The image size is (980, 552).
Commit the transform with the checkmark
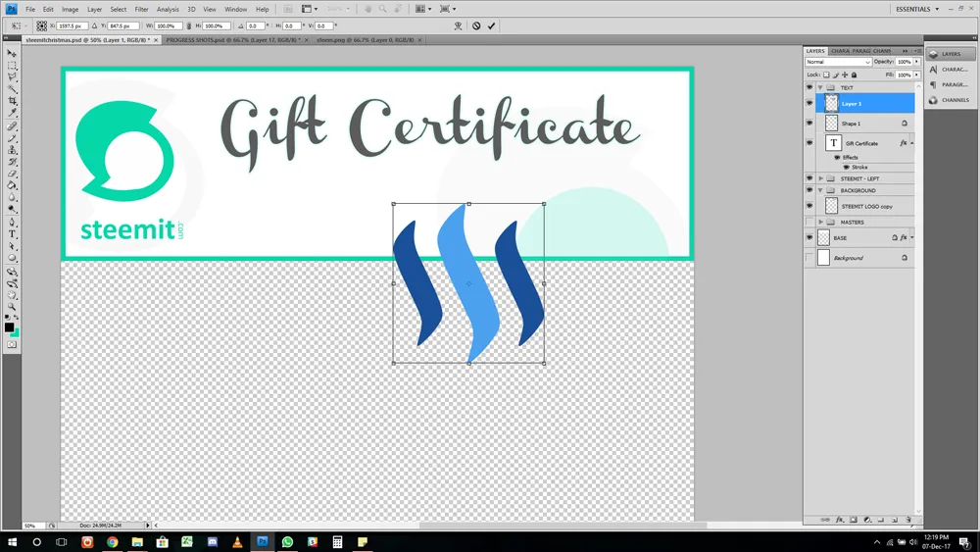pyautogui.click(x=491, y=26)
